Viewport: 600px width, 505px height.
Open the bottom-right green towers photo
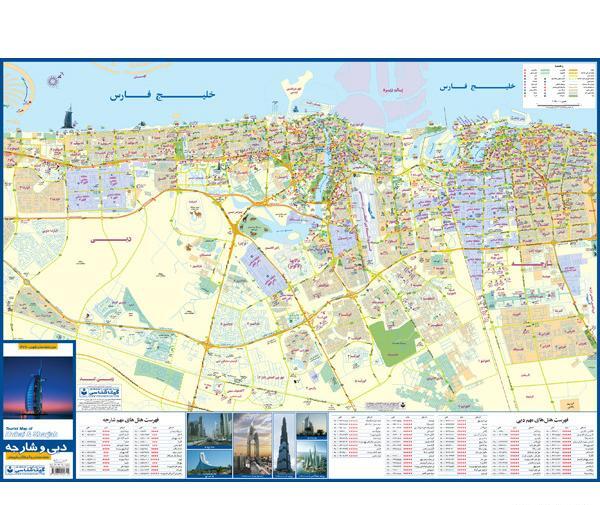311,459
